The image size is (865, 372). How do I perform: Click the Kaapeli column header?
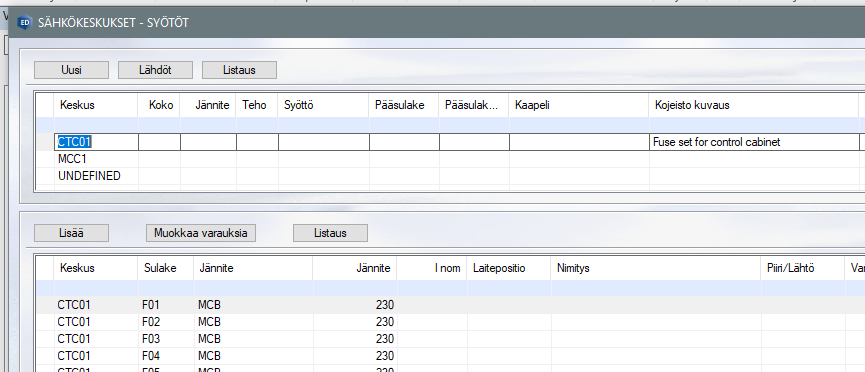(x=579, y=105)
